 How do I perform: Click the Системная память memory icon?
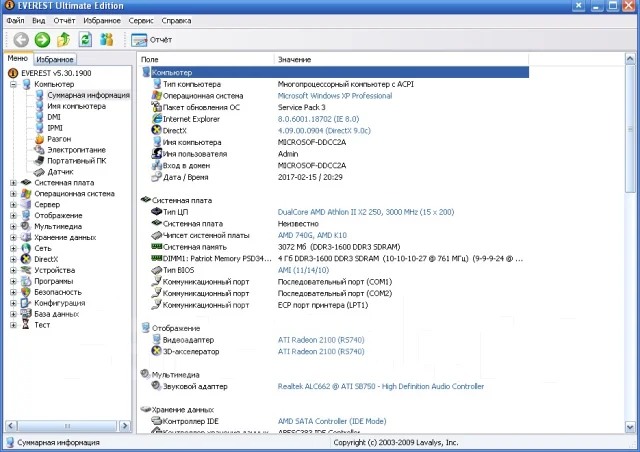pos(157,247)
